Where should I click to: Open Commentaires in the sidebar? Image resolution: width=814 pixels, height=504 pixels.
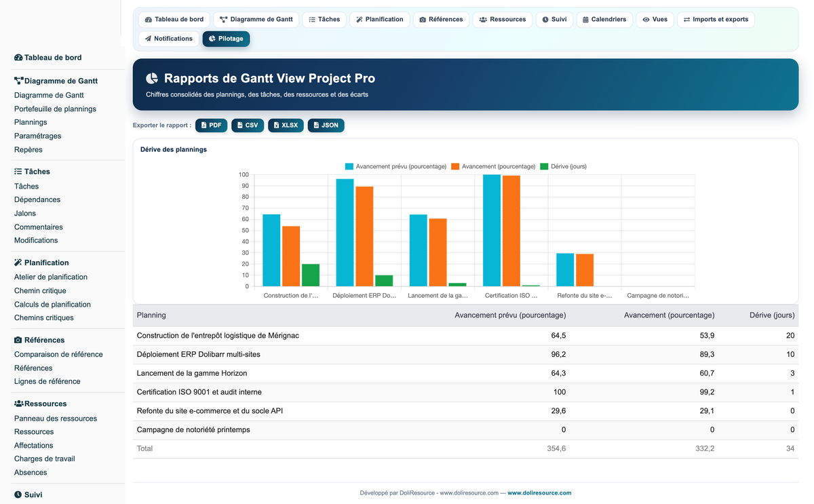point(39,227)
